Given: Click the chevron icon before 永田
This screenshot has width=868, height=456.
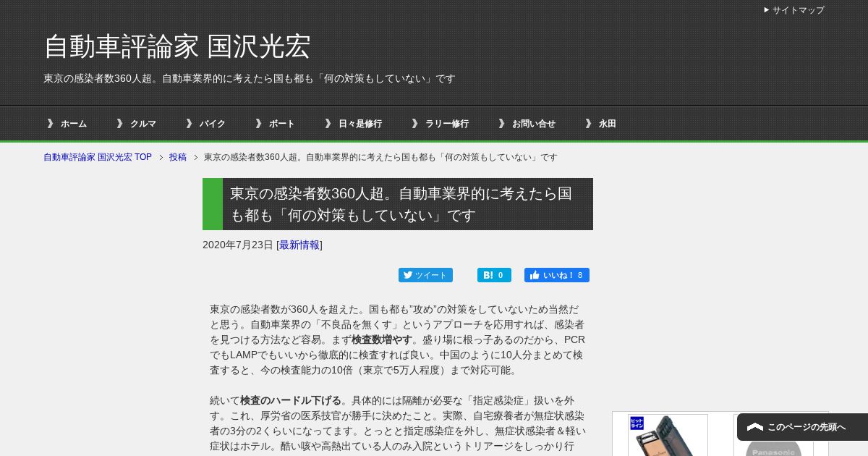Looking at the screenshot, I should [588, 124].
